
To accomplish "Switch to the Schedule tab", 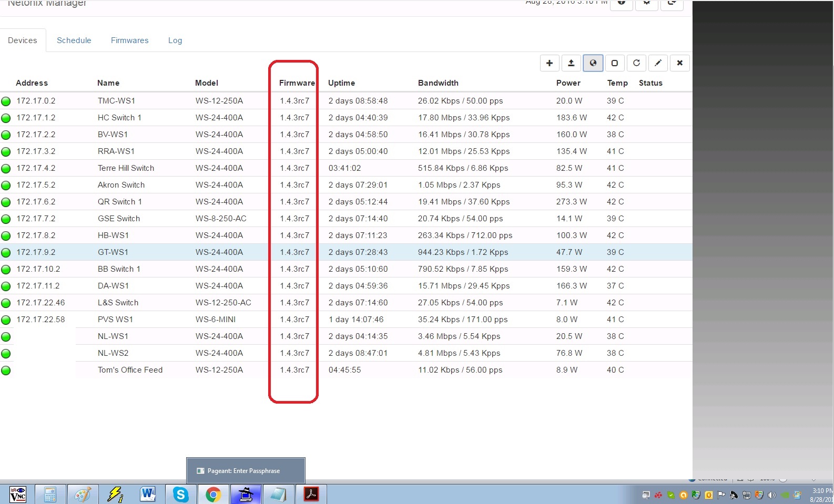I will [74, 40].
